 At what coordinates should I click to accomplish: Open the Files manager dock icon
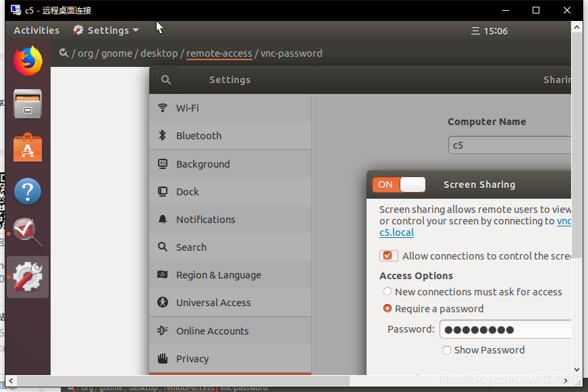point(28,104)
